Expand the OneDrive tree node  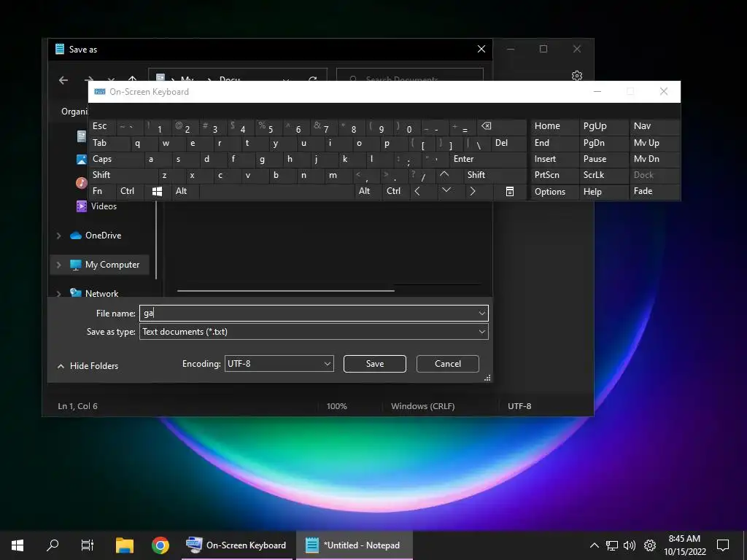[59, 236]
